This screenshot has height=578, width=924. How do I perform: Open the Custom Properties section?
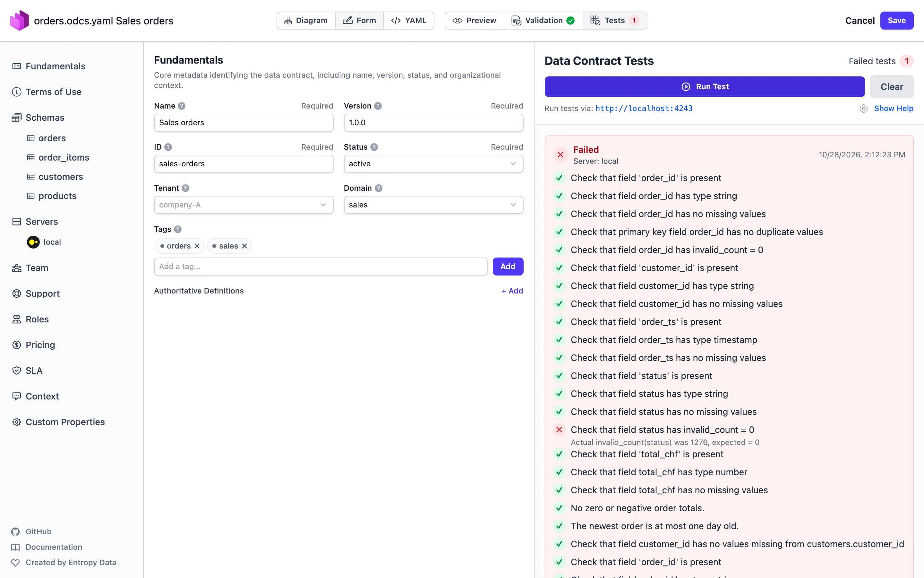click(x=65, y=422)
